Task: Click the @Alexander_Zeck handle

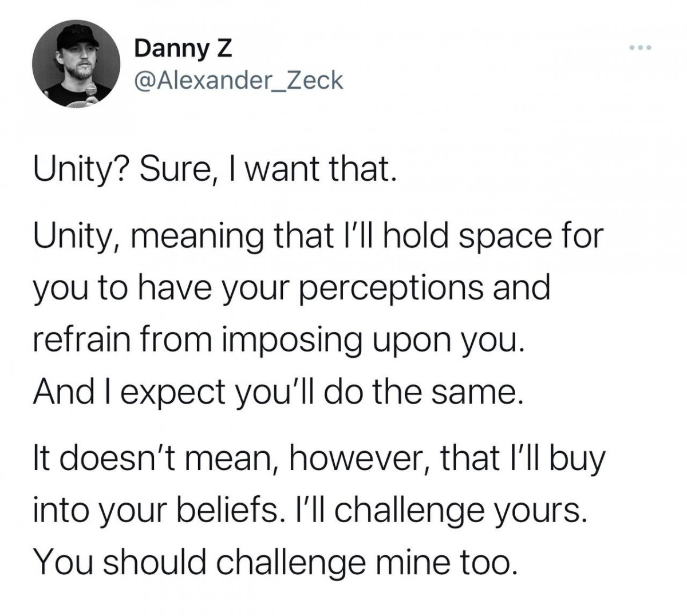Action: (238, 81)
